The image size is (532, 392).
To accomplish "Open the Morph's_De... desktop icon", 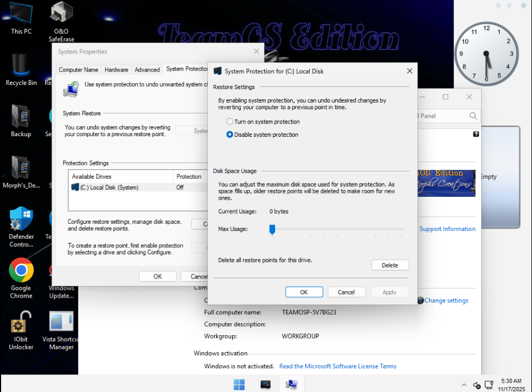I will (x=21, y=172).
